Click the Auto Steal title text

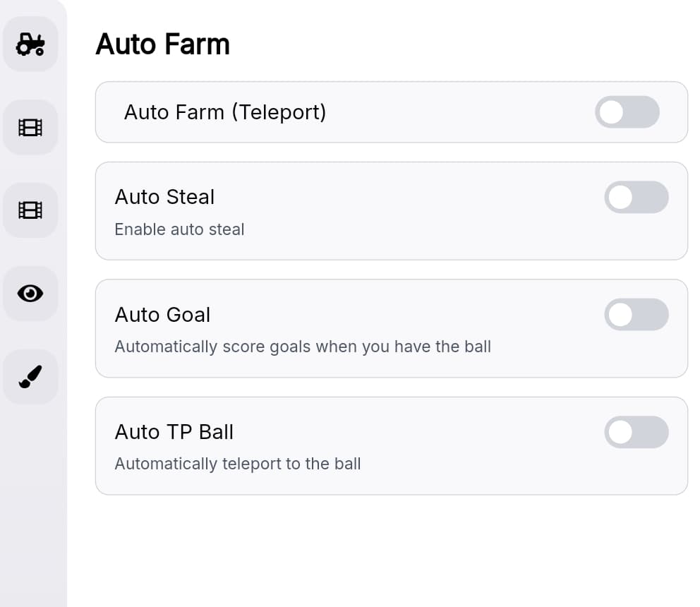(164, 197)
